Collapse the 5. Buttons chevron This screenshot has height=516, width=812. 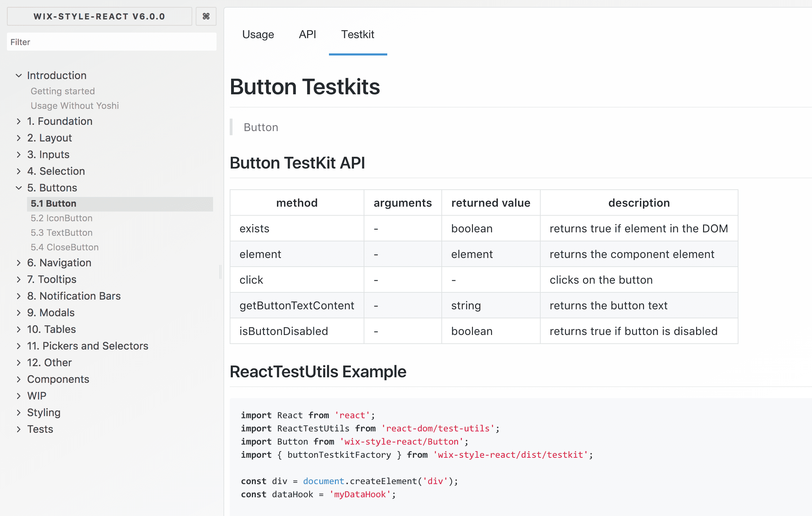(x=19, y=188)
